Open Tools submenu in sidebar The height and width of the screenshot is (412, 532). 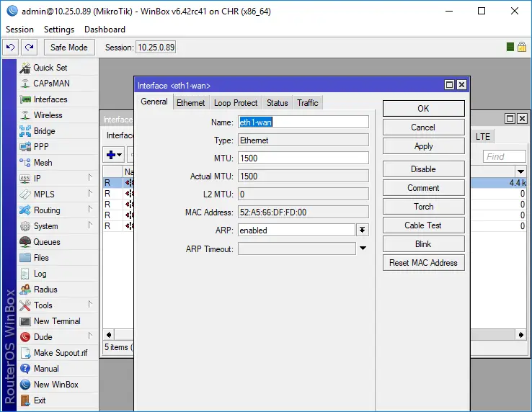coord(58,305)
